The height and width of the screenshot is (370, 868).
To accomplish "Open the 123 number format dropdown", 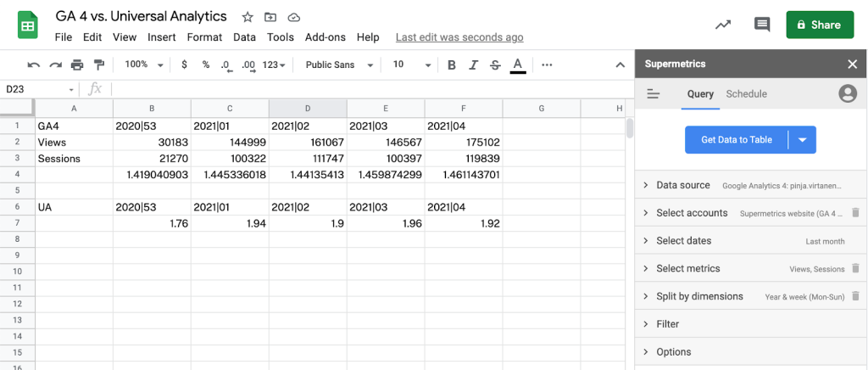I will 274,64.
